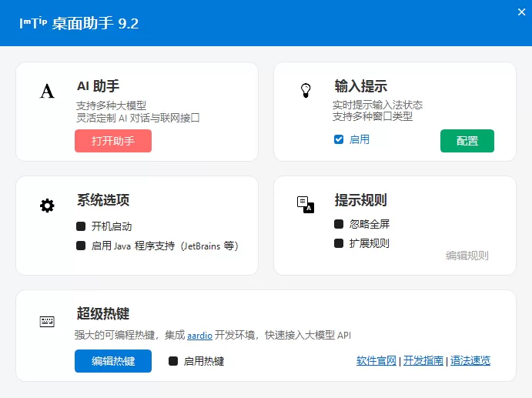Click the 系统选项 gear icon

[47, 206]
